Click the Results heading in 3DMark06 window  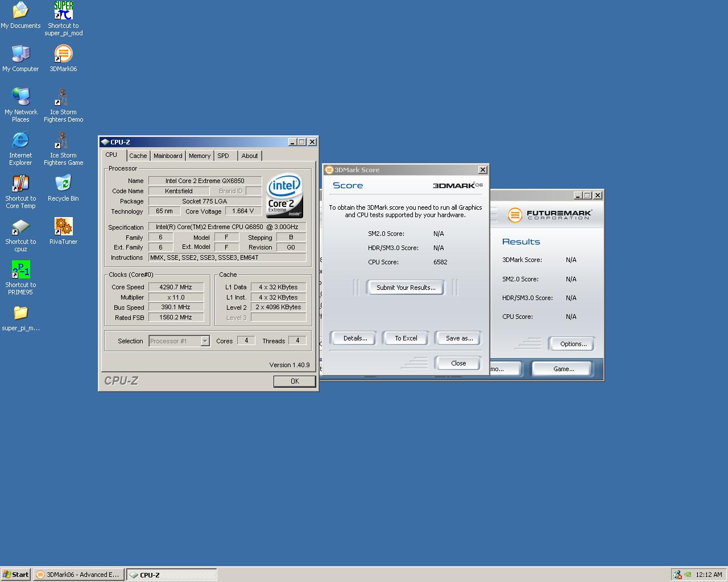521,242
